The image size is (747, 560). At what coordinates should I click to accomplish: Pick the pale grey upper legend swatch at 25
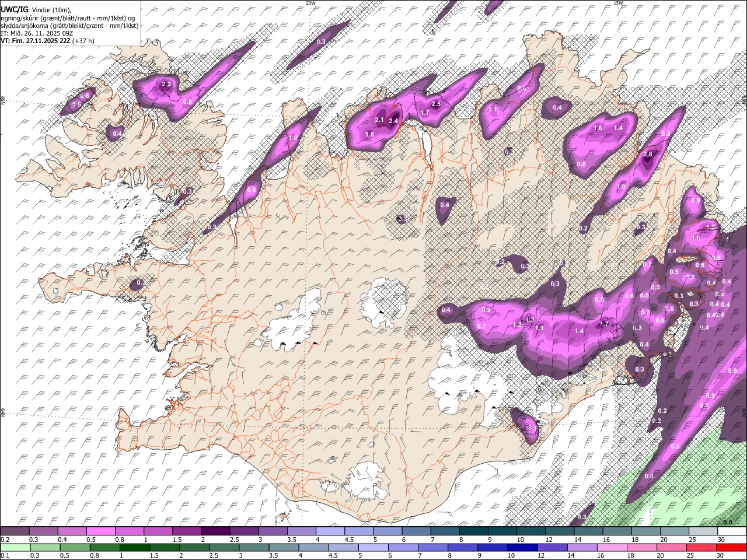pos(703,531)
